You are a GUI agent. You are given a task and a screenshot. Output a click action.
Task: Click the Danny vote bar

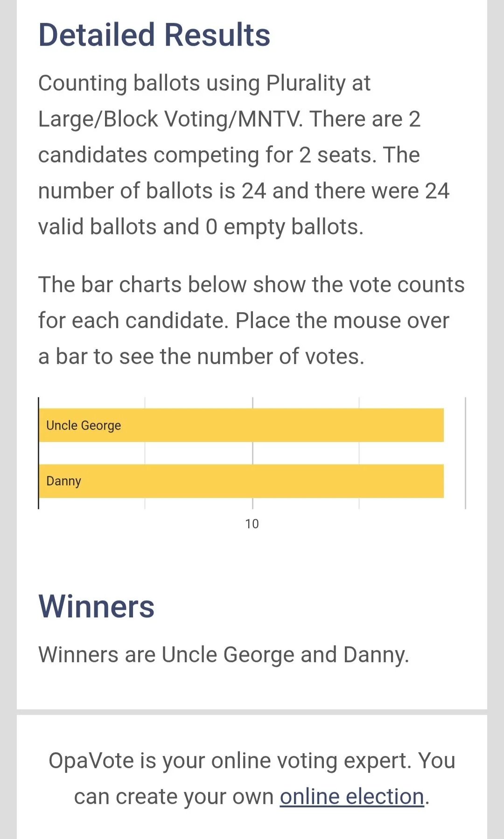coord(241,481)
